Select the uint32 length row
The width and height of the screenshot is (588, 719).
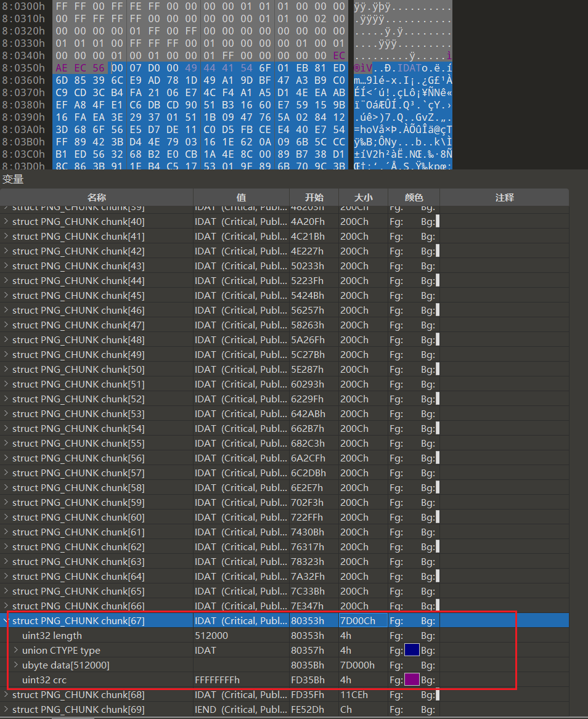(x=284, y=636)
